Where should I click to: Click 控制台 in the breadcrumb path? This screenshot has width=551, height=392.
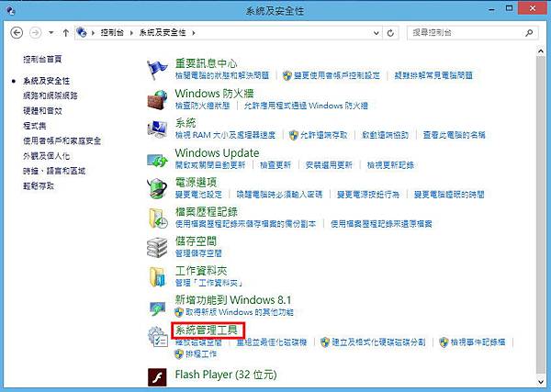pos(112,33)
